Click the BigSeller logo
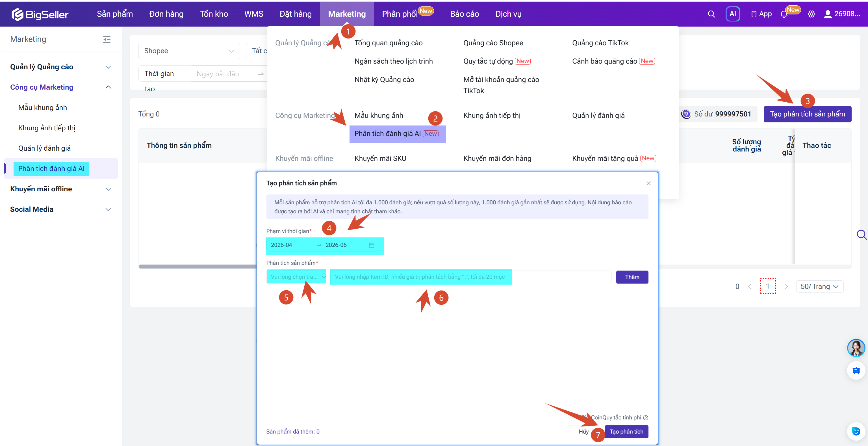 [x=40, y=14]
